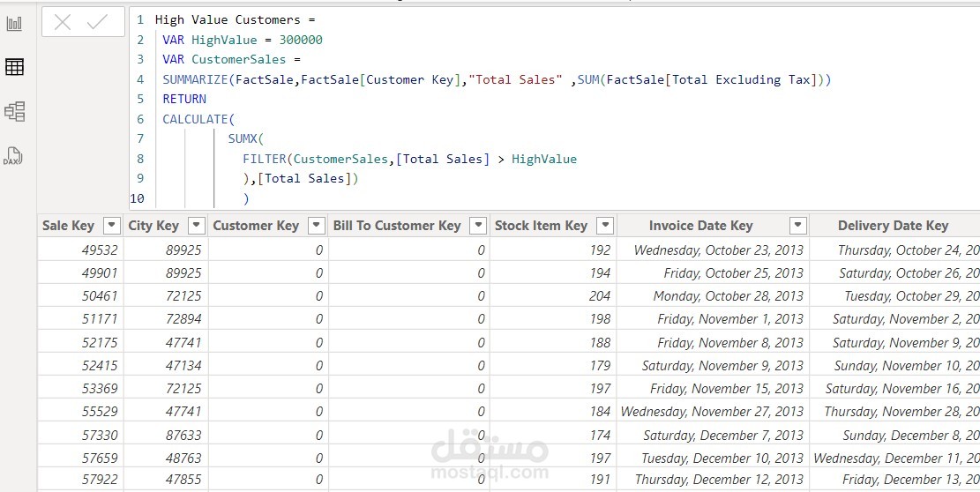This screenshot has width=980, height=492.
Task: Open the DAX query view icon
Action: (x=14, y=156)
